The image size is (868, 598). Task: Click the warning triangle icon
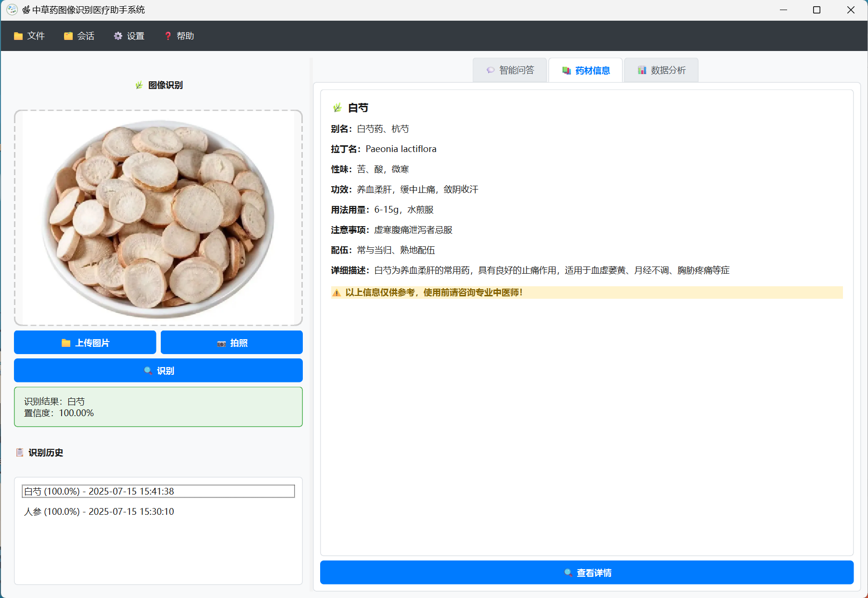[x=337, y=293]
